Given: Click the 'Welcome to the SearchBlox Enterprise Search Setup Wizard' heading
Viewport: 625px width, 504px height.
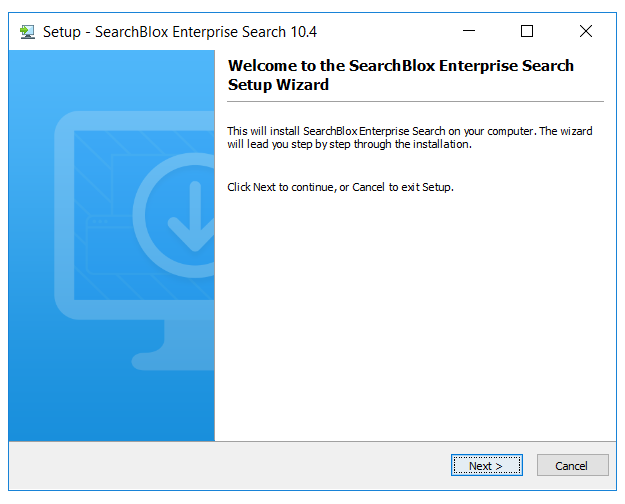Looking at the screenshot, I should tap(401, 75).
